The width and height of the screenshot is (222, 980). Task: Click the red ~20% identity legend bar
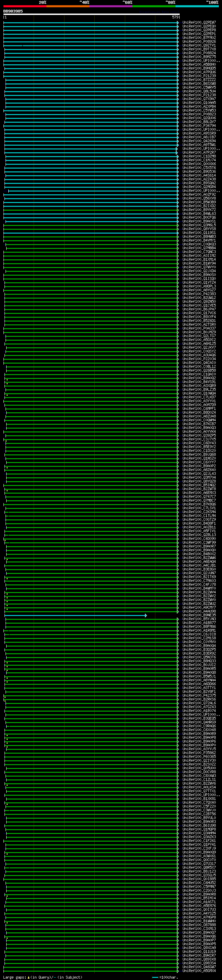25,6
